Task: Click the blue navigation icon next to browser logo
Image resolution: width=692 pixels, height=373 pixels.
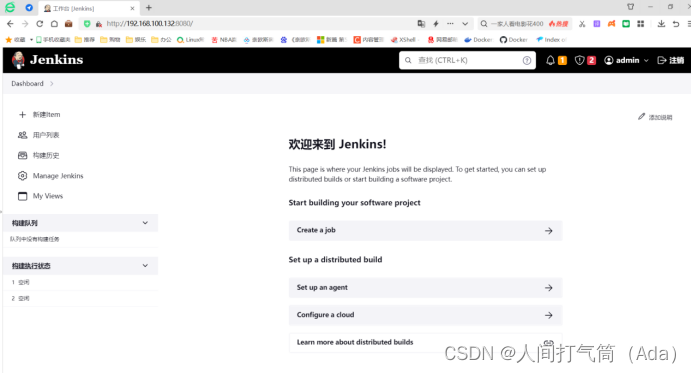Action: tap(29, 8)
